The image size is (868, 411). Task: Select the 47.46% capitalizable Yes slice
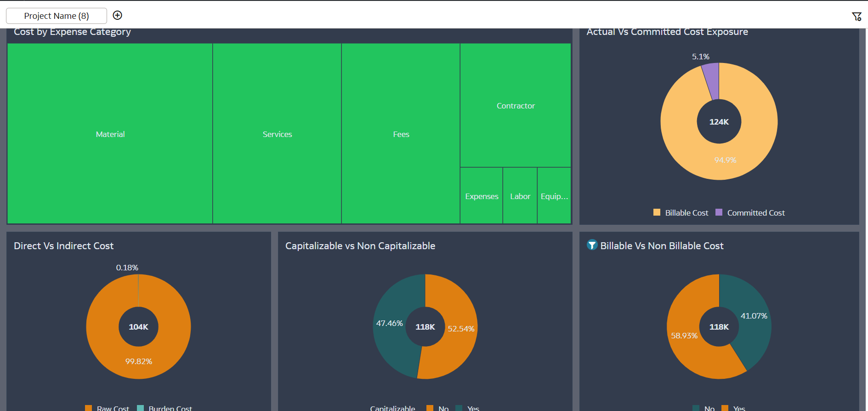pos(391,323)
